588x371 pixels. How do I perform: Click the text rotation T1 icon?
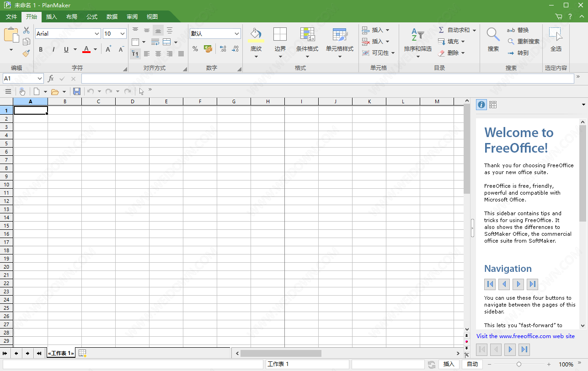click(x=135, y=54)
